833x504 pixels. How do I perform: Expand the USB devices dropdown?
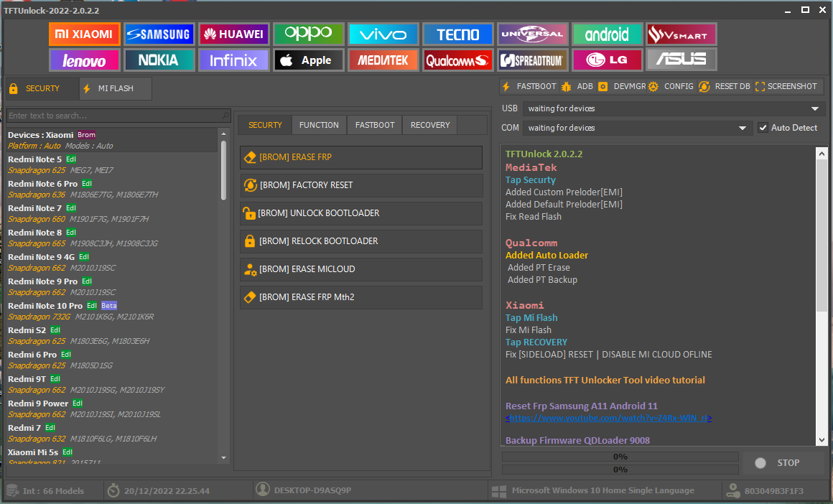tap(814, 108)
